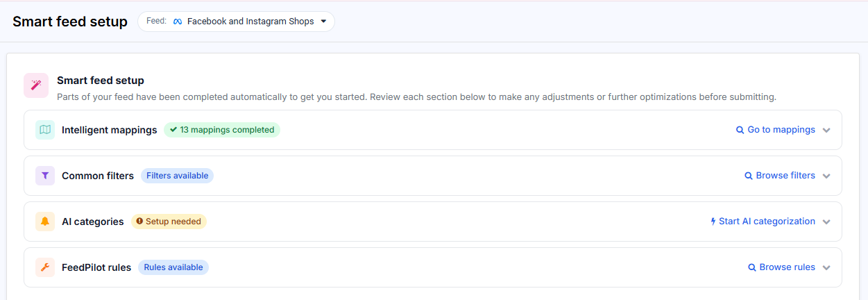Open the Feed selector dropdown
Viewport: 868px width, 300px height.
pos(236,22)
